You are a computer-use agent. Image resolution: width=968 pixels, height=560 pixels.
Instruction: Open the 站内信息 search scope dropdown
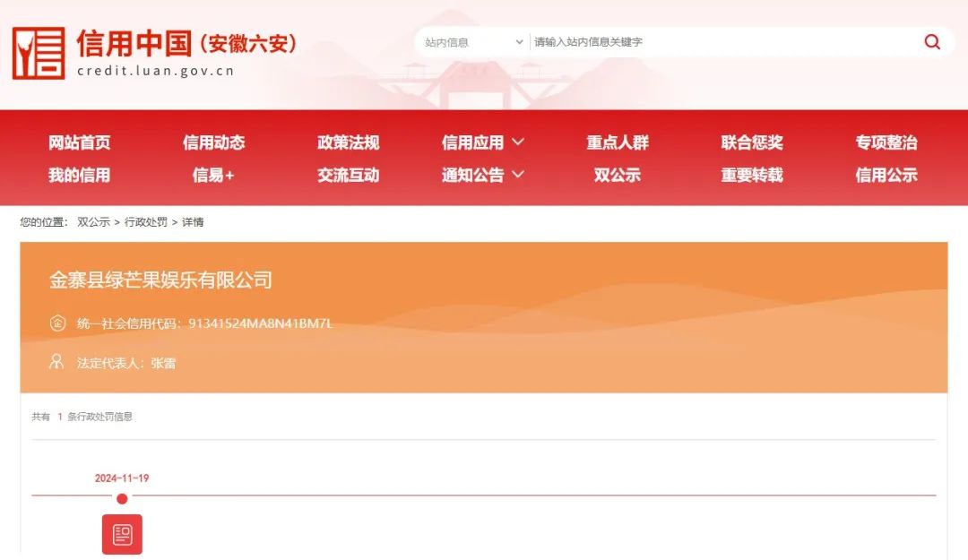tap(473, 42)
